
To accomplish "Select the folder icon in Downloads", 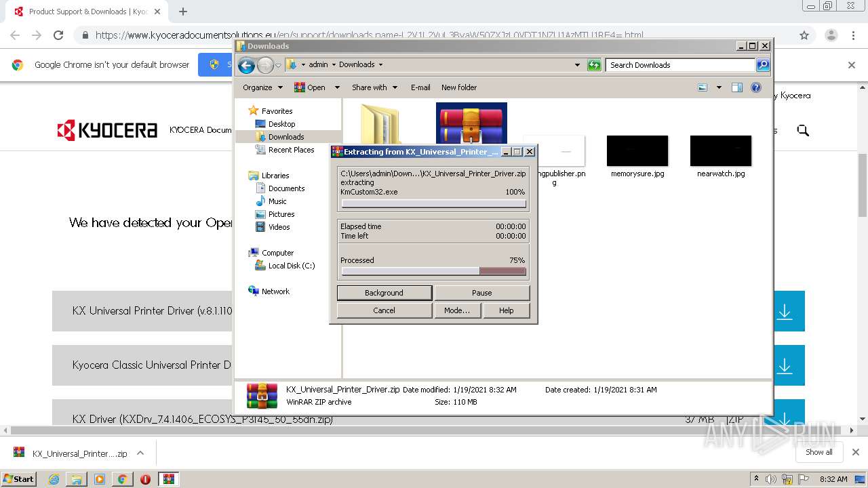I will pos(380,123).
